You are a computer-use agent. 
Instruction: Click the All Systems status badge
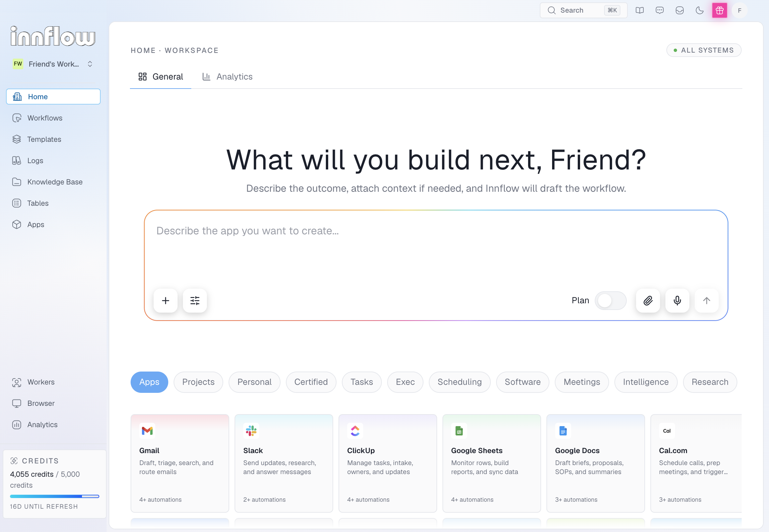coord(704,50)
